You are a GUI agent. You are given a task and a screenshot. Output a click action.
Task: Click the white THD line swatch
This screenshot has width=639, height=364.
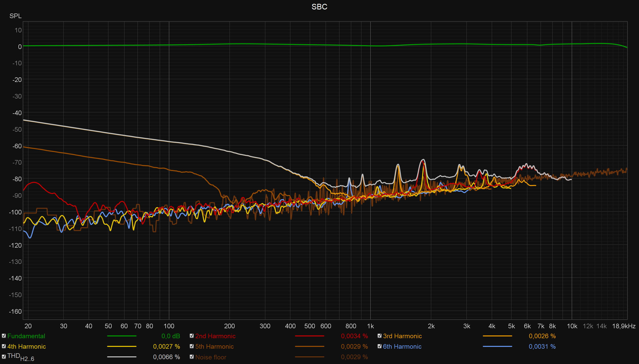(x=122, y=357)
